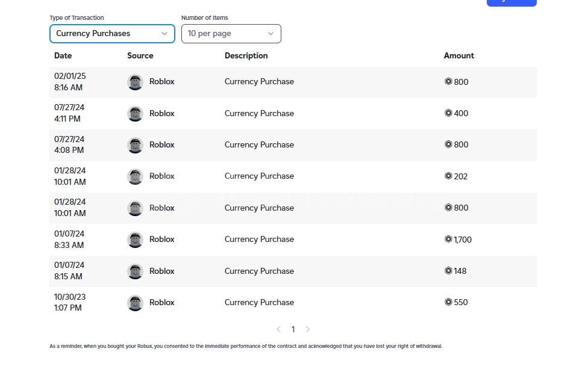Click the Number of Items label

205,17
